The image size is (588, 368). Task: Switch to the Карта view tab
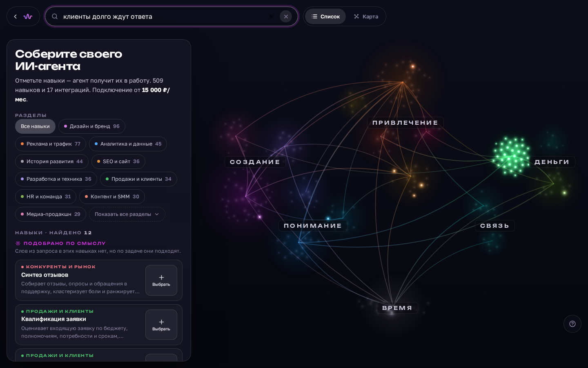tap(366, 17)
